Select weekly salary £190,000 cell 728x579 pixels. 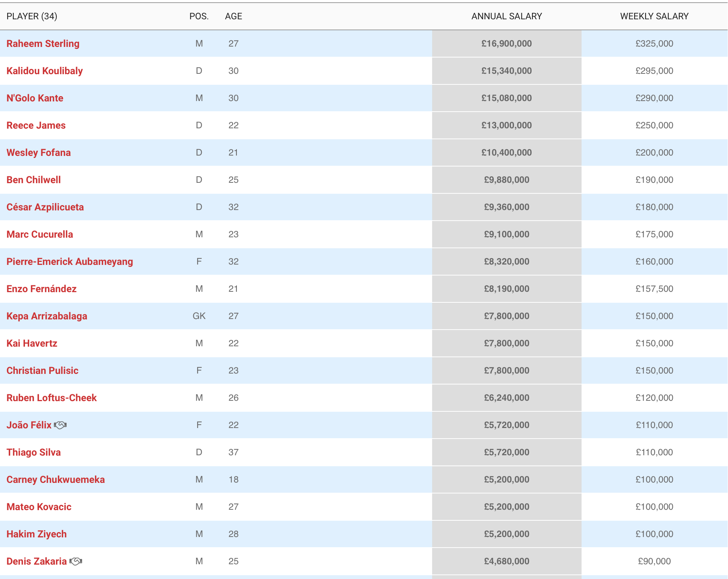tap(654, 180)
